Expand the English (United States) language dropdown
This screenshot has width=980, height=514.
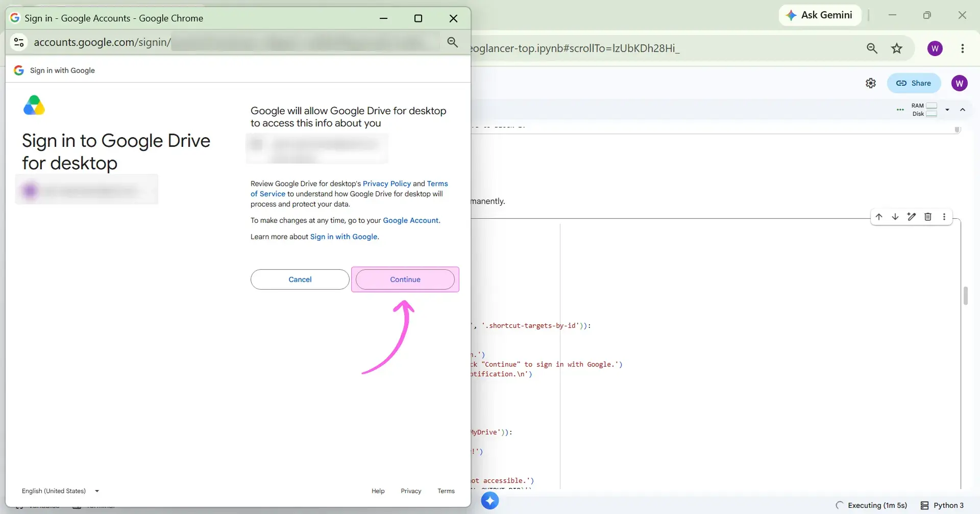(x=60, y=491)
